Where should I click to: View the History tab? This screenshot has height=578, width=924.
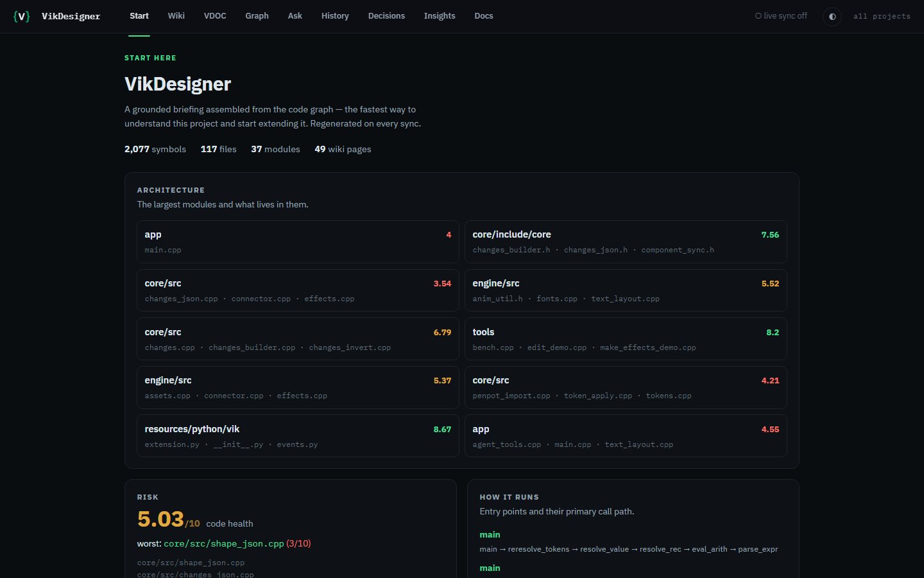(x=335, y=16)
